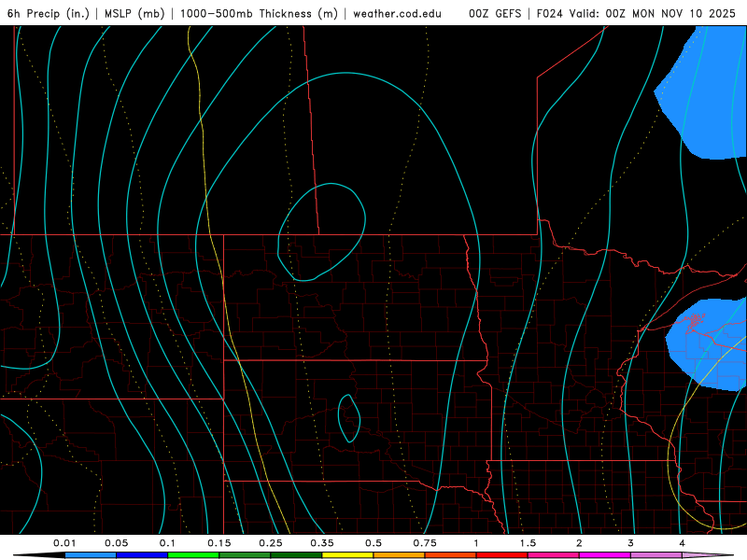The height and width of the screenshot is (560, 747).
Task: Click the '0.25' colorbar label
Action: (x=271, y=543)
